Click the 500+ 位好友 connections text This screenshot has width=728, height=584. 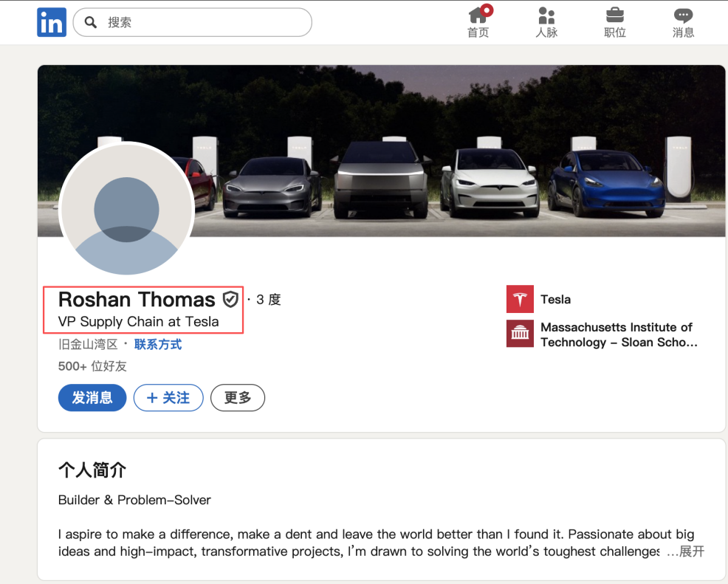92,366
